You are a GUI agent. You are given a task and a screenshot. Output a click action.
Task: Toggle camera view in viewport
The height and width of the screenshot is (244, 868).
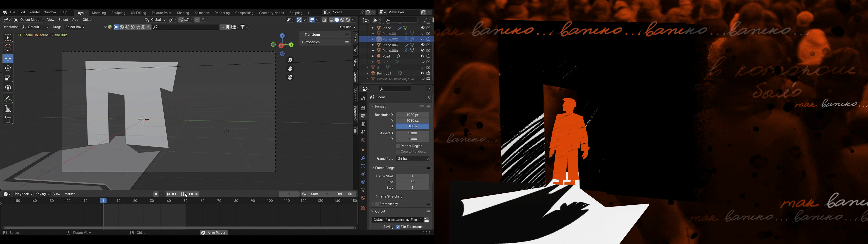(290, 77)
